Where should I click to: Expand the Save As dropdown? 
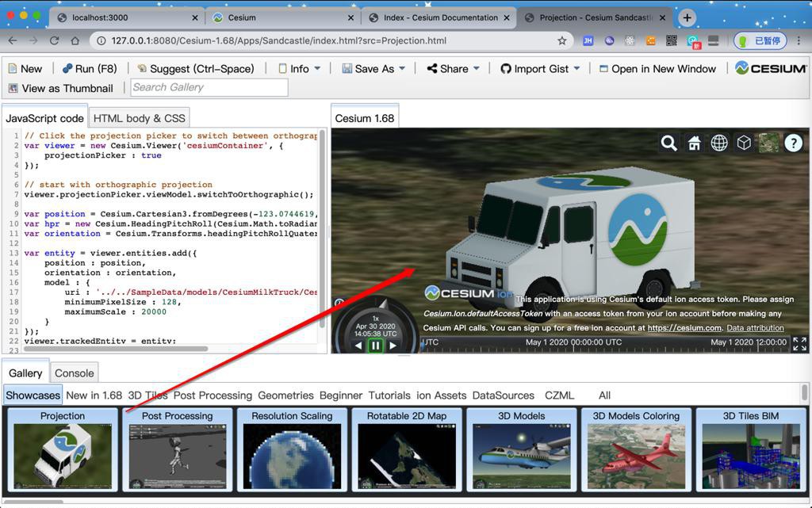coord(373,69)
